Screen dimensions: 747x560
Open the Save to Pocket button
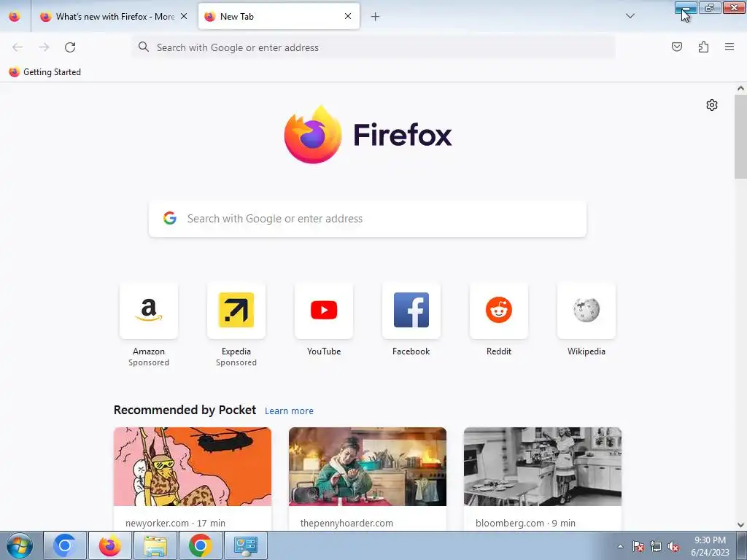(x=676, y=47)
